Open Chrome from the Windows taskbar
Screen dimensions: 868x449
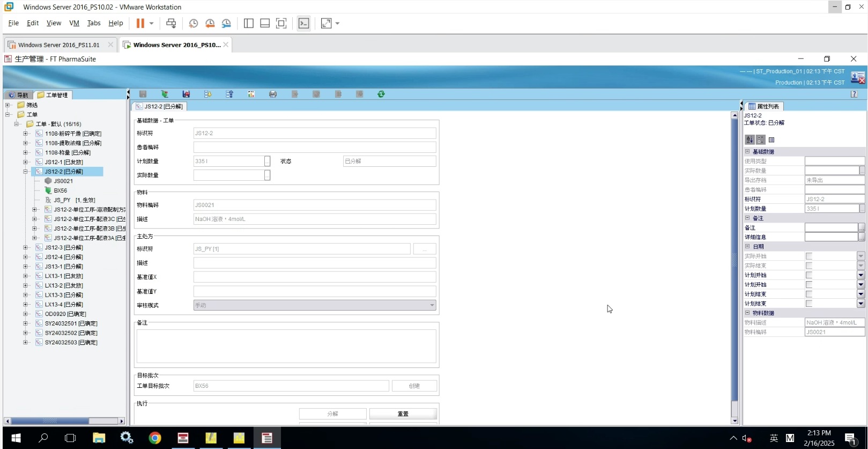click(x=155, y=438)
